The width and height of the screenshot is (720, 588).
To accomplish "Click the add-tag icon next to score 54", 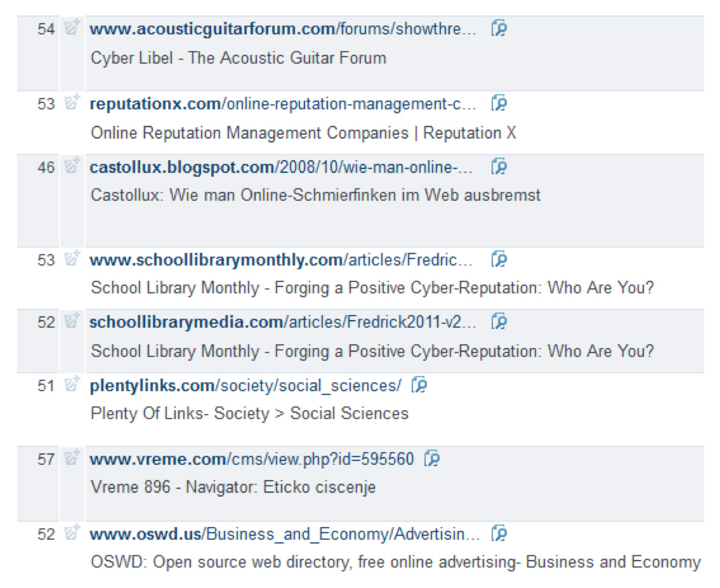I will coord(70,28).
